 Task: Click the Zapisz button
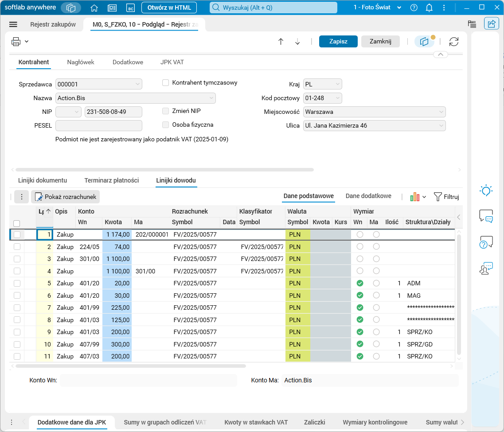point(338,41)
